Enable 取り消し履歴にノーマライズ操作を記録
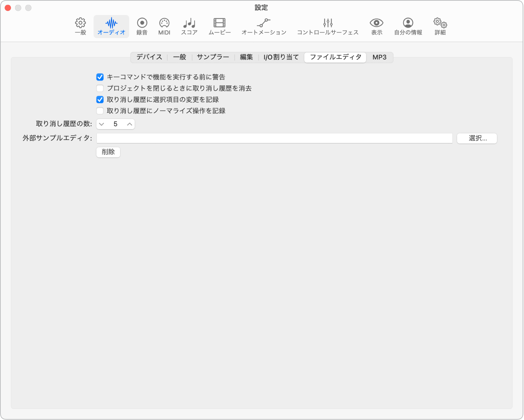 pyautogui.click(x=100, y=111)
